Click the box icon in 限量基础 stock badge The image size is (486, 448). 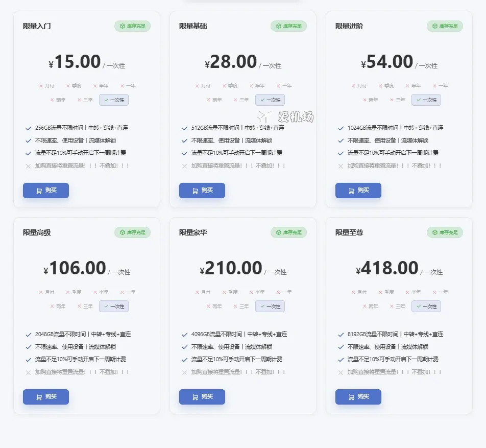coord(279,26)
